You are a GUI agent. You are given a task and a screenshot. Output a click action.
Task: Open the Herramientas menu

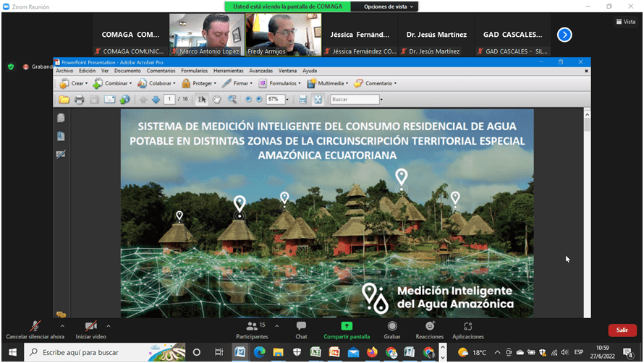tap(229, 71)
